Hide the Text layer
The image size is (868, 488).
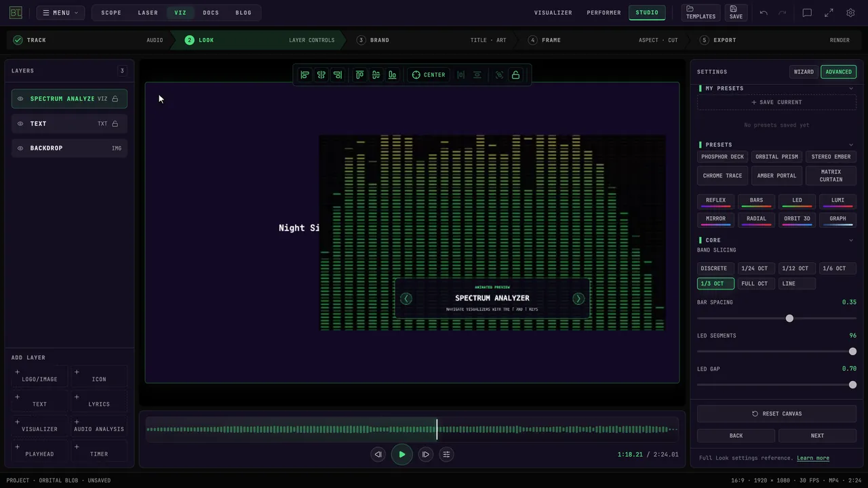(x=20, y=123)
